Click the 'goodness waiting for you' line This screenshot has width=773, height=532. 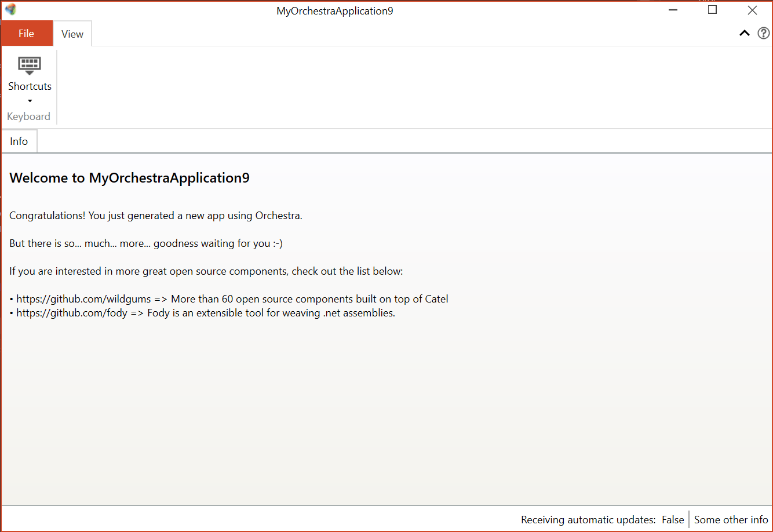146,243
